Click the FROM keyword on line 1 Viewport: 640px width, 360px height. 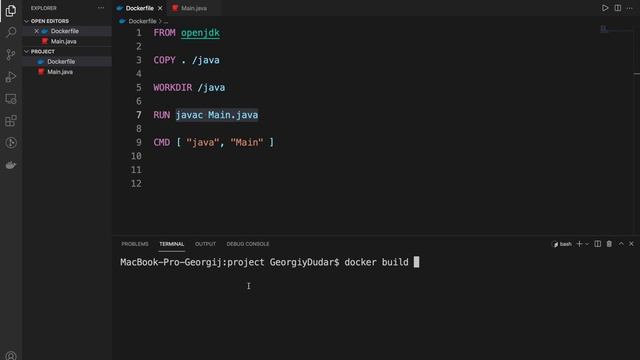click(x=164, y=33)
